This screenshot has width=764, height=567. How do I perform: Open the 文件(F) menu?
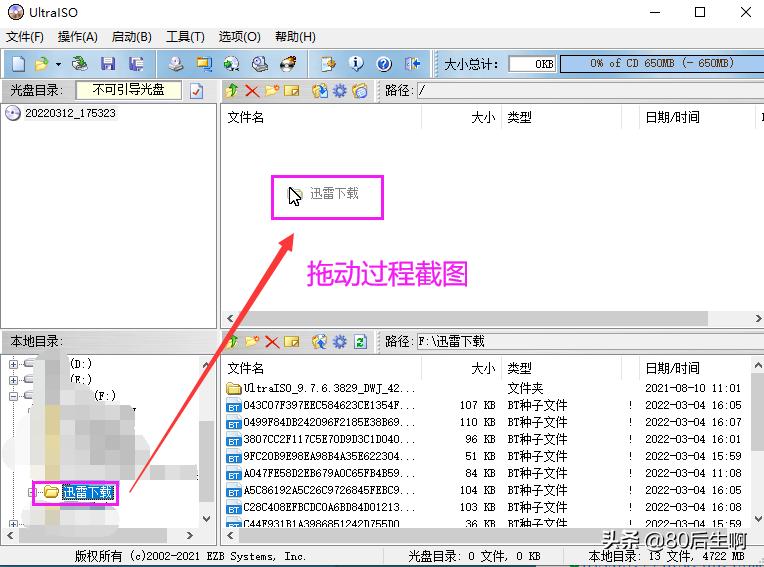pyautogui.click(x=25, y=37)
